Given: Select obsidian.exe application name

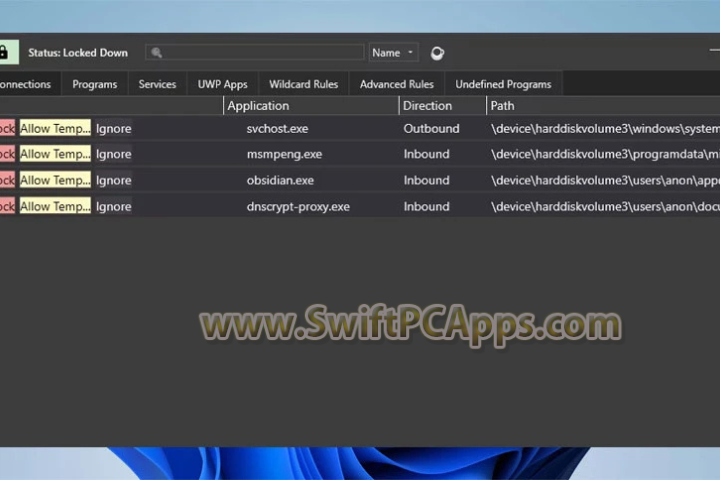Looking at the screenshot, I should (280, 180).
